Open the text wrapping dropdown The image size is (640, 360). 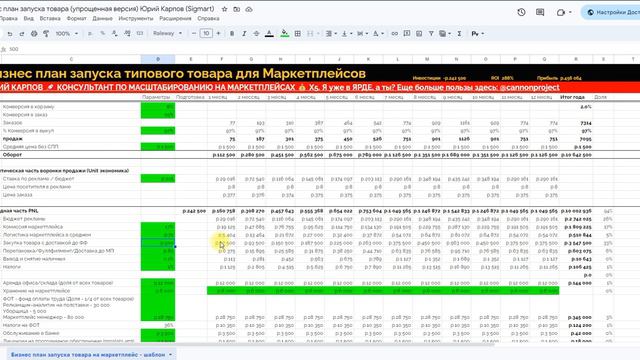(362, 33)
